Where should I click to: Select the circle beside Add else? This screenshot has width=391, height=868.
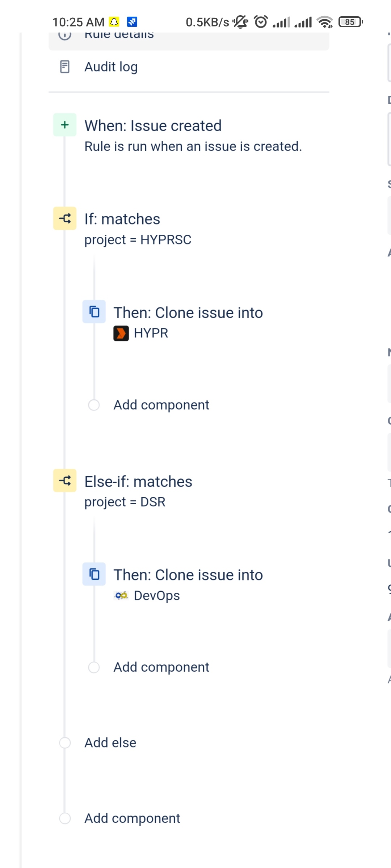coord(65,743)
